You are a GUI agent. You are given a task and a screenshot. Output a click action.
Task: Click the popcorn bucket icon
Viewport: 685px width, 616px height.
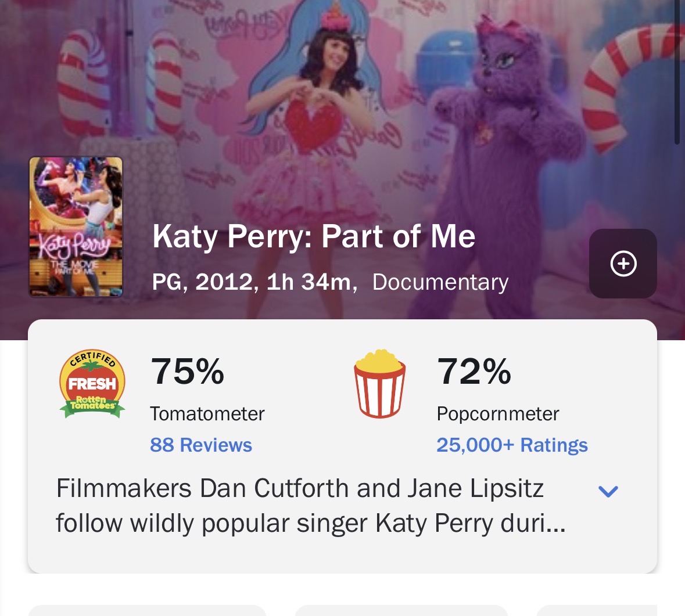pyautogui.click(x=379, y=384)
